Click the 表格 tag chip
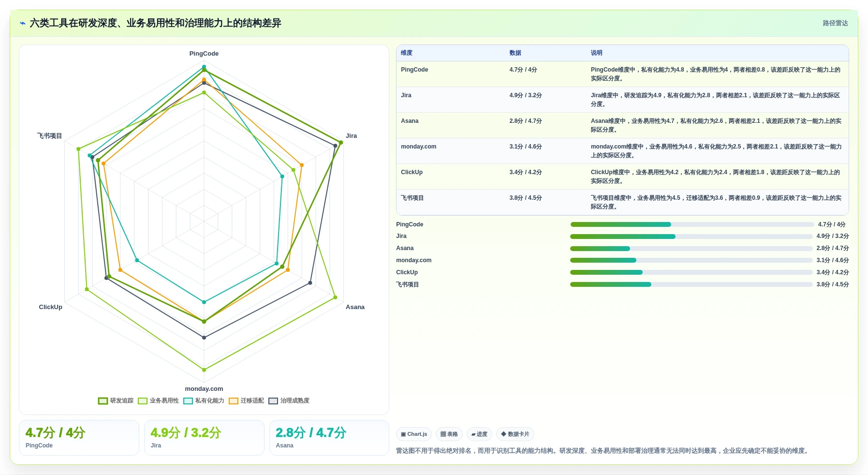The image size is (868, 475). pyautogui.click(x=449, y=434)
